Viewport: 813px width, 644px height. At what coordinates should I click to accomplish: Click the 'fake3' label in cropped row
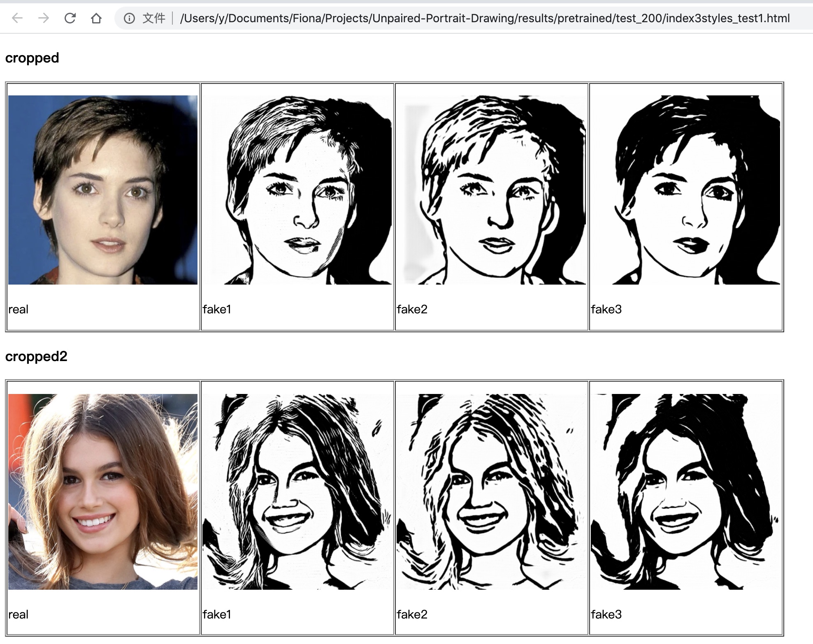click(606, 309)
